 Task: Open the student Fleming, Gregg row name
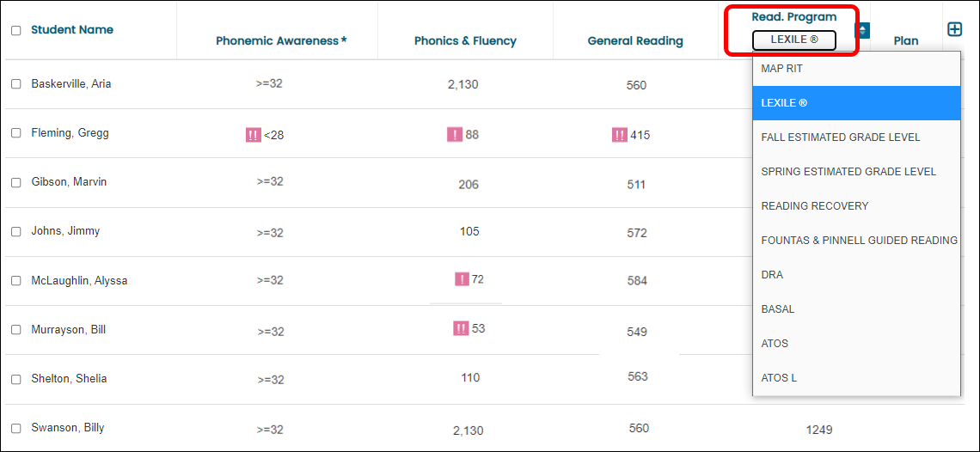pos(70,133)
